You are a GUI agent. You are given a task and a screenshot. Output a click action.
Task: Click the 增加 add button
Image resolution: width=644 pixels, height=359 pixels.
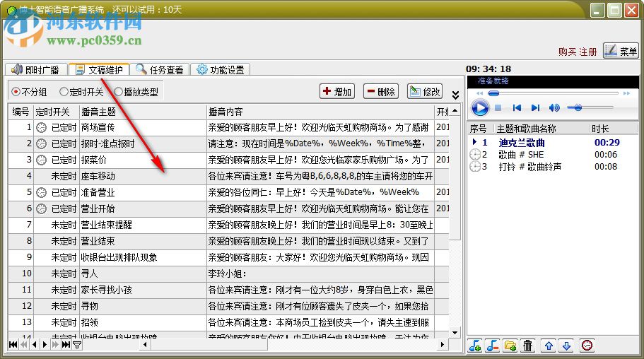(x=337, y=91)
